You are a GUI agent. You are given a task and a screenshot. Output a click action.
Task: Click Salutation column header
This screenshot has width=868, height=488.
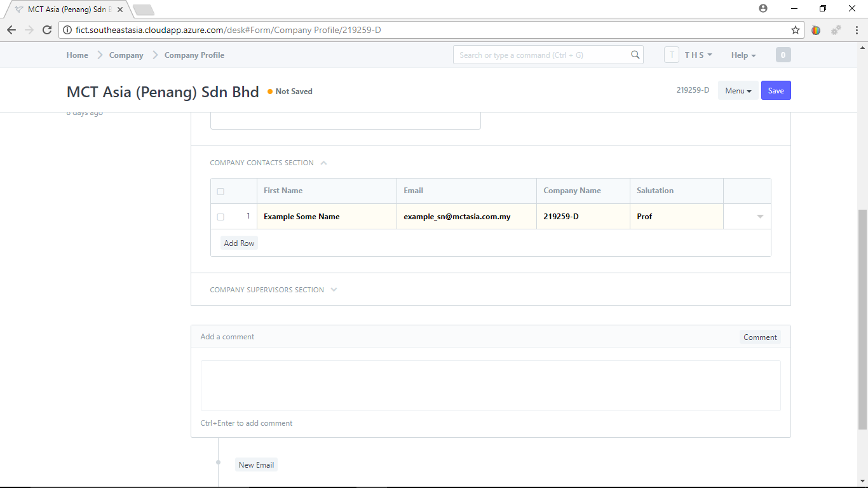(x=677, y=191)
